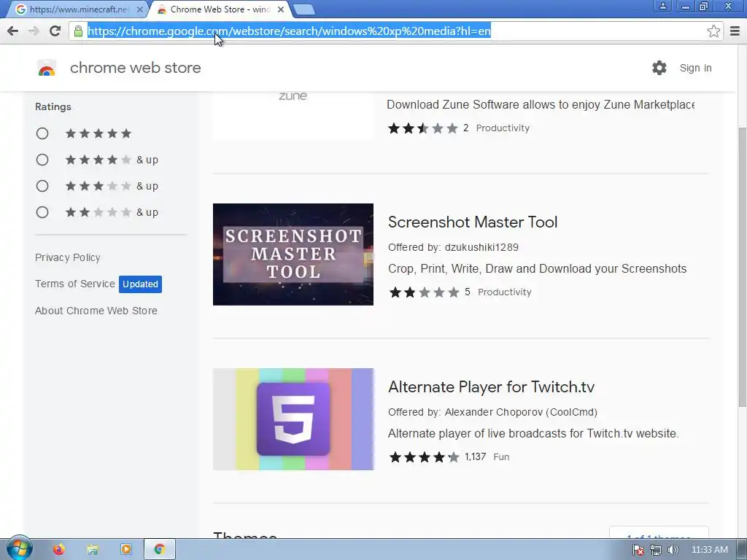Click the browser forward arrow

(34, 31)
